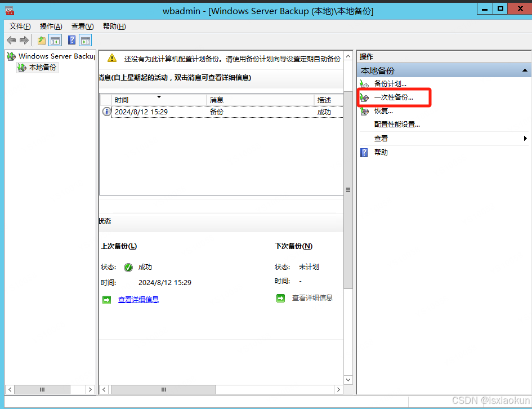Open the 查看(V) menu
532x409 pixels.
82,26
